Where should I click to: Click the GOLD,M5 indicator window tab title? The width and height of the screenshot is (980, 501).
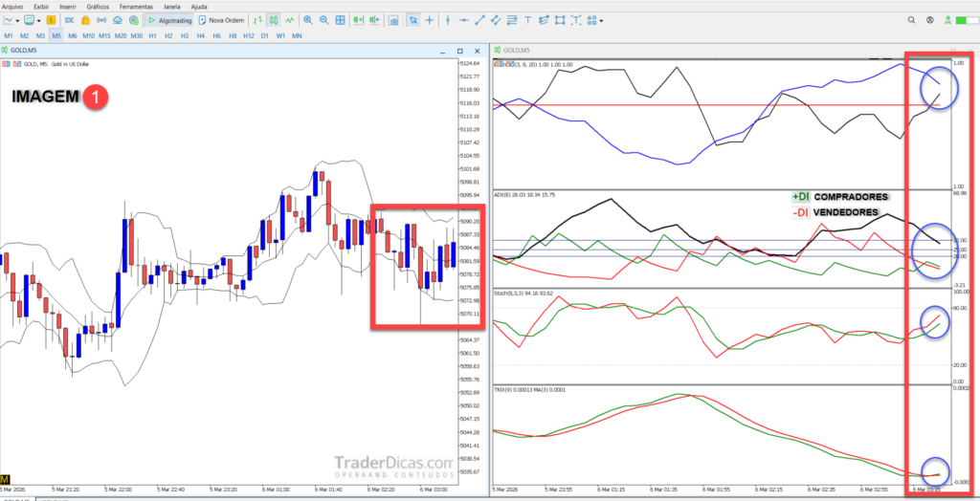tap(518, 50)
